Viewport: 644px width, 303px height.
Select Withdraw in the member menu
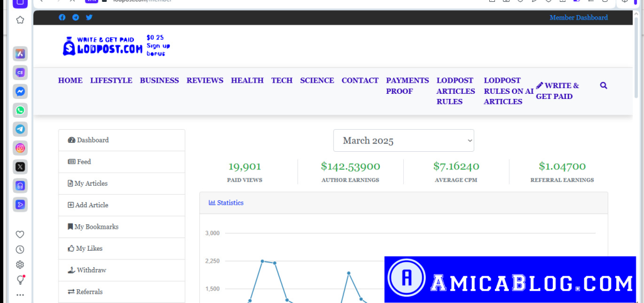click(x=91, y=270)
